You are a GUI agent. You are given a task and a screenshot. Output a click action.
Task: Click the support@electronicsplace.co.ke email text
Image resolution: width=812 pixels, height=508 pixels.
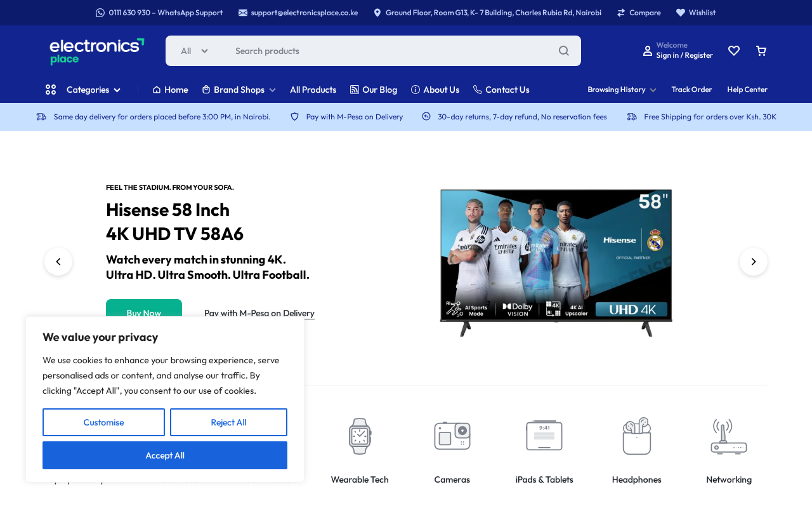click(304, 13)
